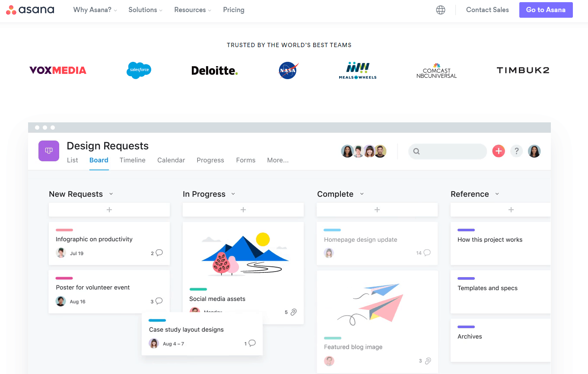Click the Timbuk2 logo
Screen dimensions: 588x374
tap(523, 70)
